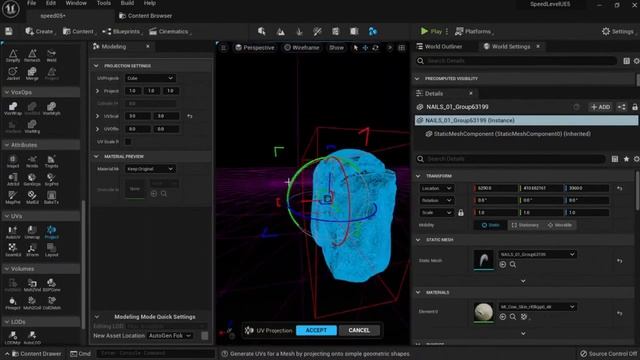Image resolution: width=640 pixels, height=360 pixels.
Task: Open the Tngnts tangents tool
Action: click(51, 162)
